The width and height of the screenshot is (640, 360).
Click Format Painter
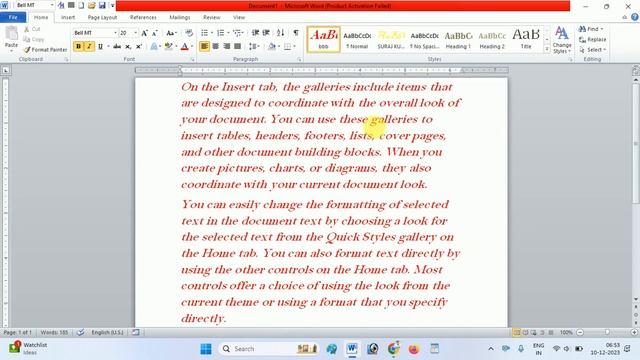point(45,49)
